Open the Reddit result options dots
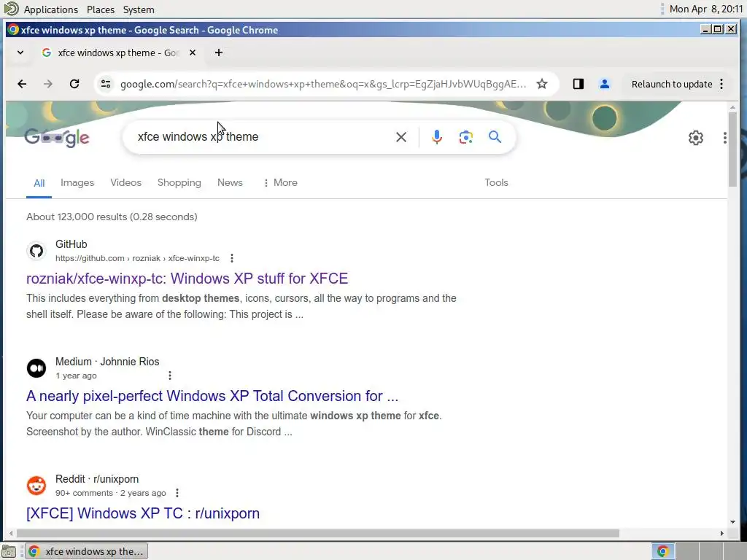747x560 pixels. (177, 493)
